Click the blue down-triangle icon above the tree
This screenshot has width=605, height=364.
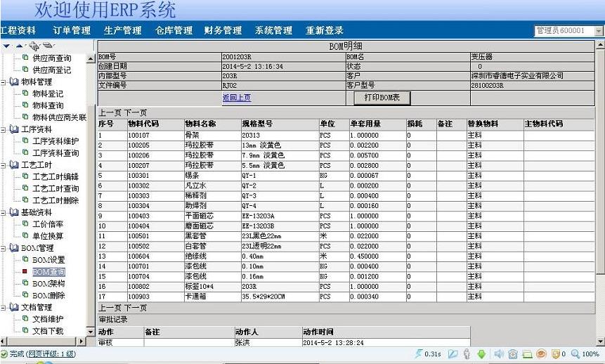point(6,46)
